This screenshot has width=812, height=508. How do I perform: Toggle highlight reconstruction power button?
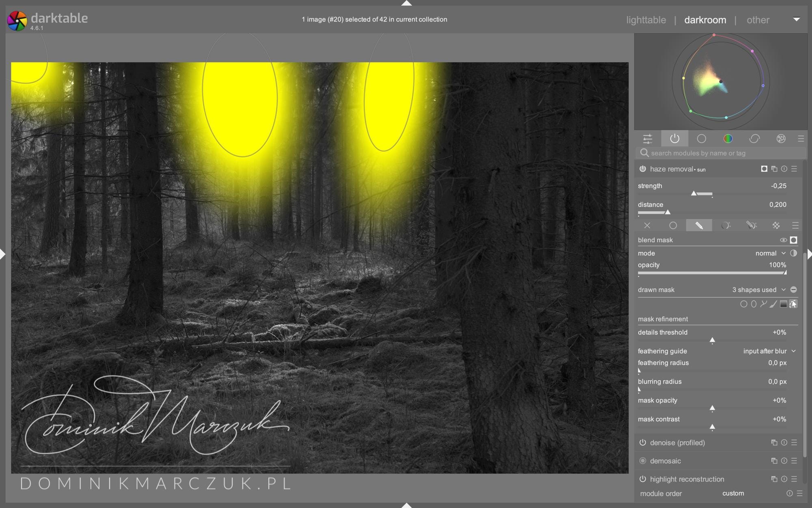pyautogui.click(x=643, y=479)
